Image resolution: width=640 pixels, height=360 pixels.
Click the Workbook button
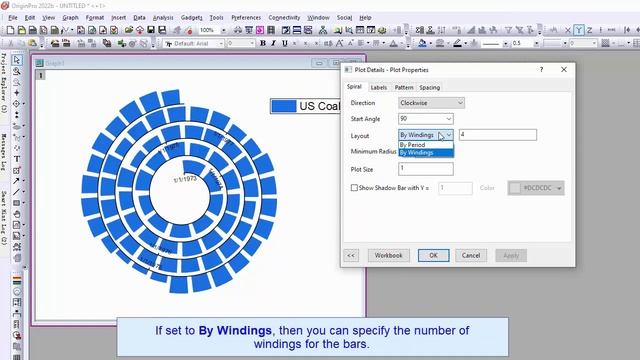(x=388, y=255)
